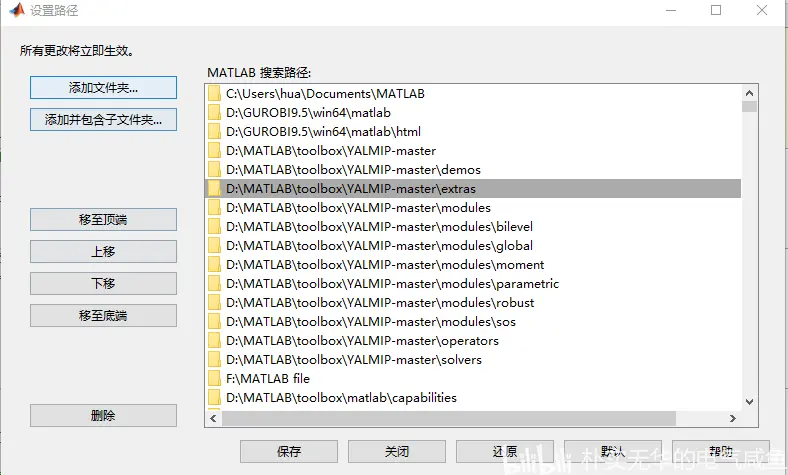Screen dimensions: 788x475
Task: Select path YALMIP-master\demos
Action: [x=473, y=169]
